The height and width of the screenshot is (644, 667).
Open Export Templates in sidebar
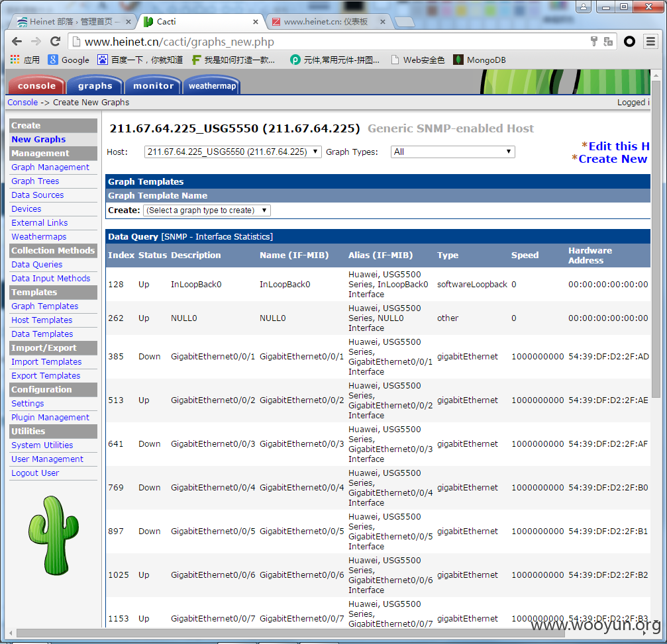point(46,375)
